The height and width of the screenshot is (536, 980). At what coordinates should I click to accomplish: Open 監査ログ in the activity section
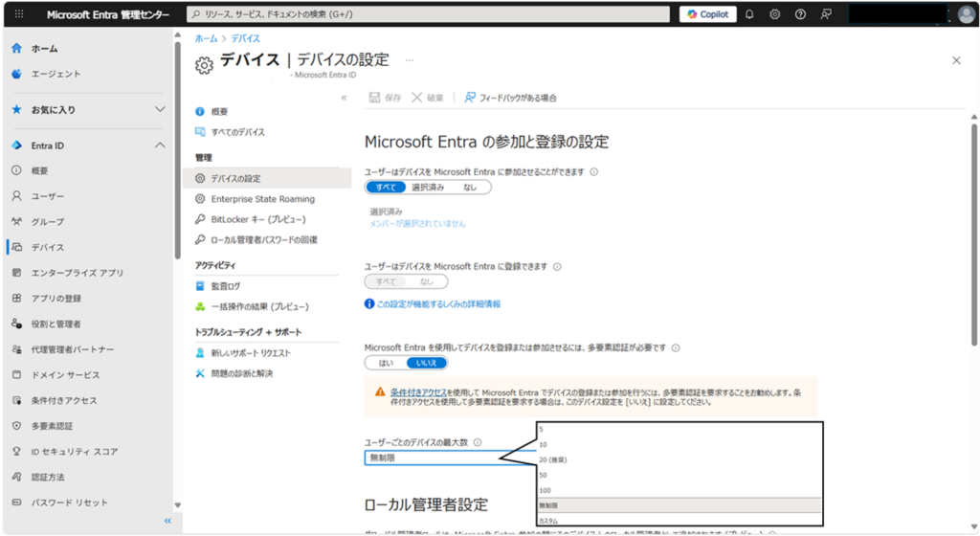click(226, 285)
